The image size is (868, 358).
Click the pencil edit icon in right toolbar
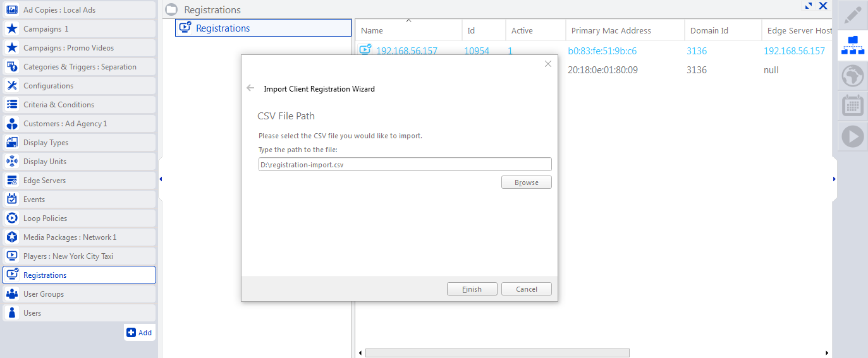(852, 15)
